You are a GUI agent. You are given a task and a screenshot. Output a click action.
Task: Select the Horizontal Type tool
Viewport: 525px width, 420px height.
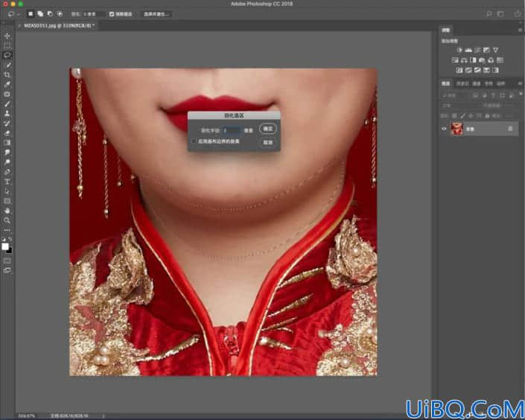tap(7, 182)
